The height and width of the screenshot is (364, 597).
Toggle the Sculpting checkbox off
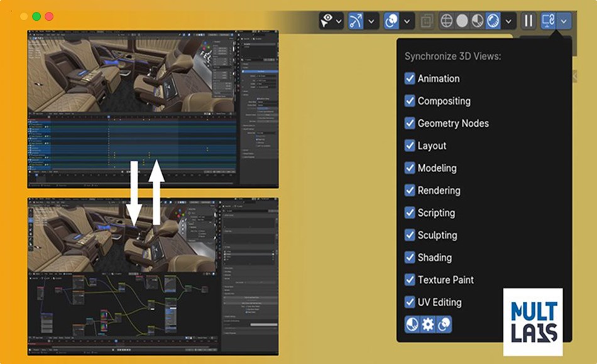coord(411,235)
